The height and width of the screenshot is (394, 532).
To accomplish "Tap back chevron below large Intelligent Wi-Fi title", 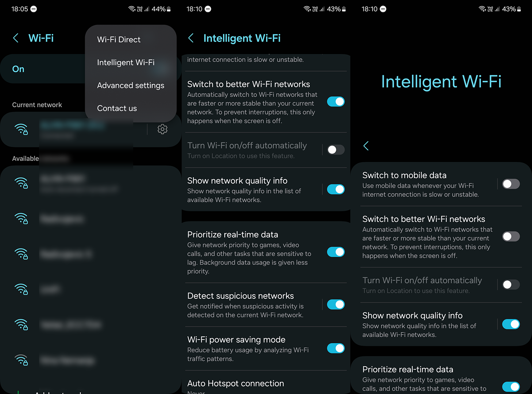I will (x=366, y=146).
